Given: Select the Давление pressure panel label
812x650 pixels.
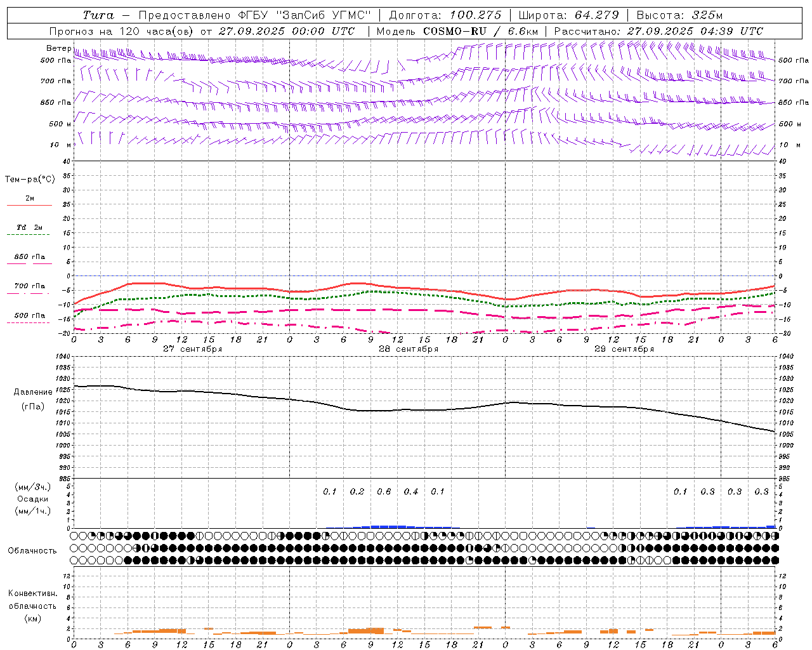Looking at the screenshot, I should (33, 392).
